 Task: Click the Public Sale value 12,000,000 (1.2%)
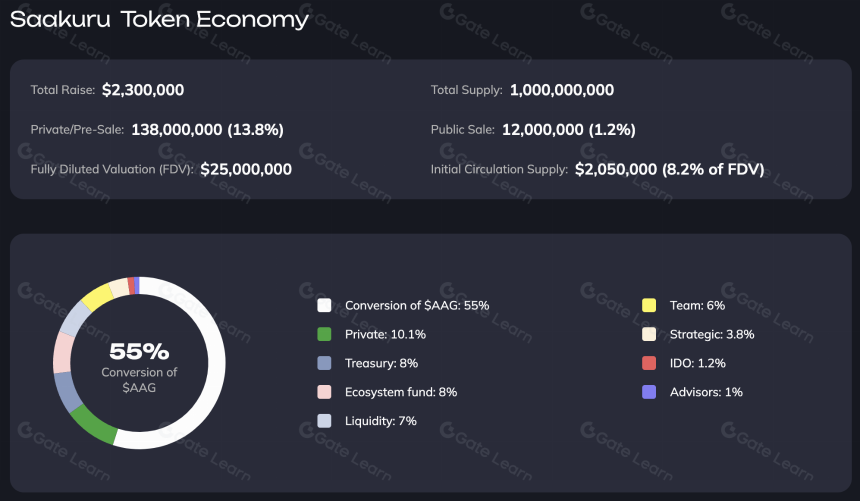click(569, 130)
